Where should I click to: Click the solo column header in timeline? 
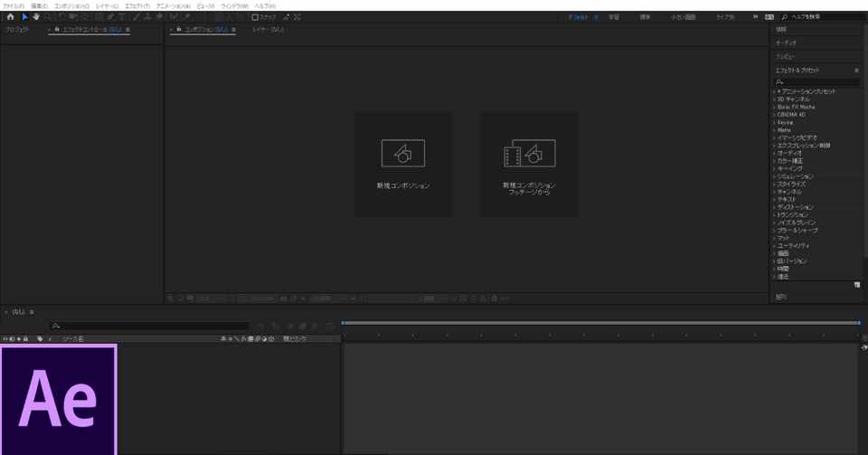coord(19,338)
